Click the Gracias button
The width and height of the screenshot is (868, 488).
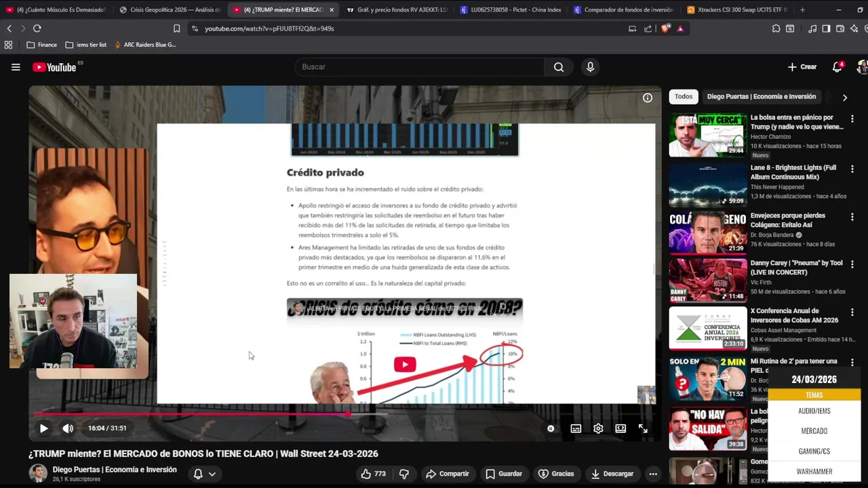click(x=556, y=474)
